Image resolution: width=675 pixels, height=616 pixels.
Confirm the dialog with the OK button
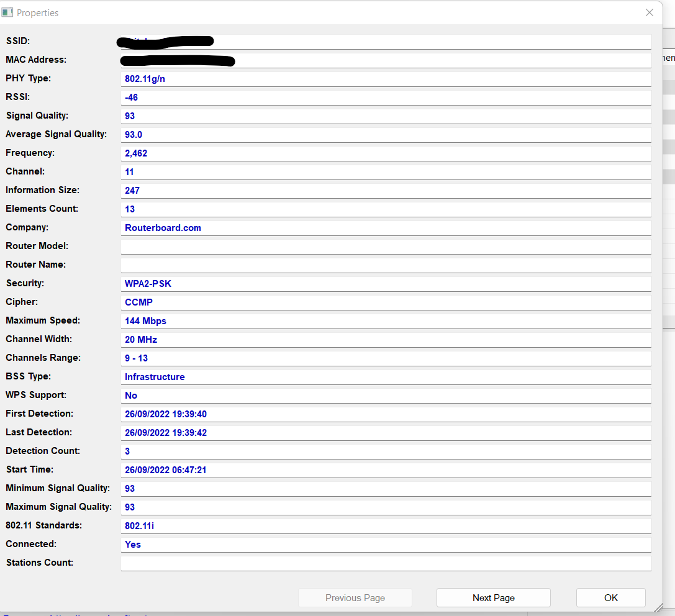point(610,597)
